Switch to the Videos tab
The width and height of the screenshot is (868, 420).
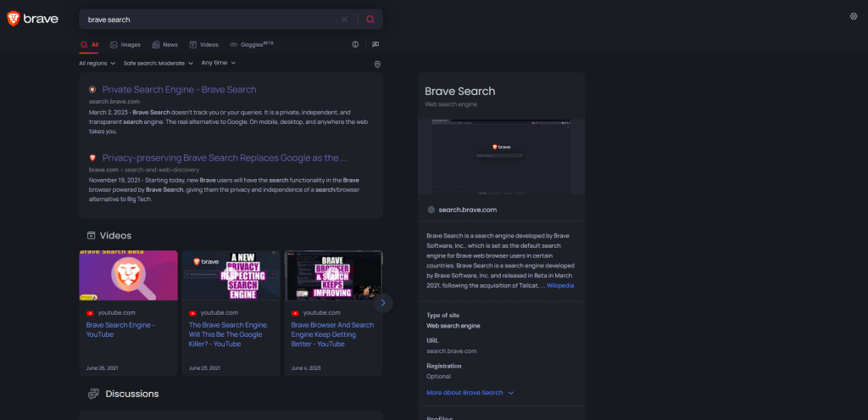(x=203, y=45)
